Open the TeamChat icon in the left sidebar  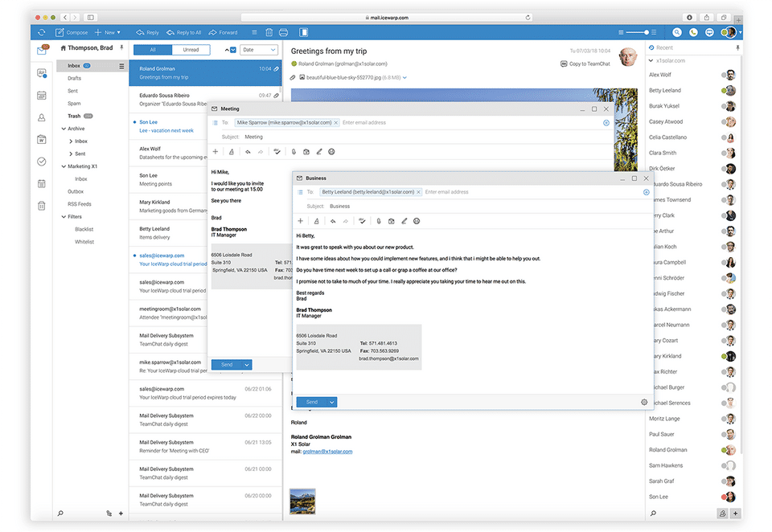tap(42, 73)
